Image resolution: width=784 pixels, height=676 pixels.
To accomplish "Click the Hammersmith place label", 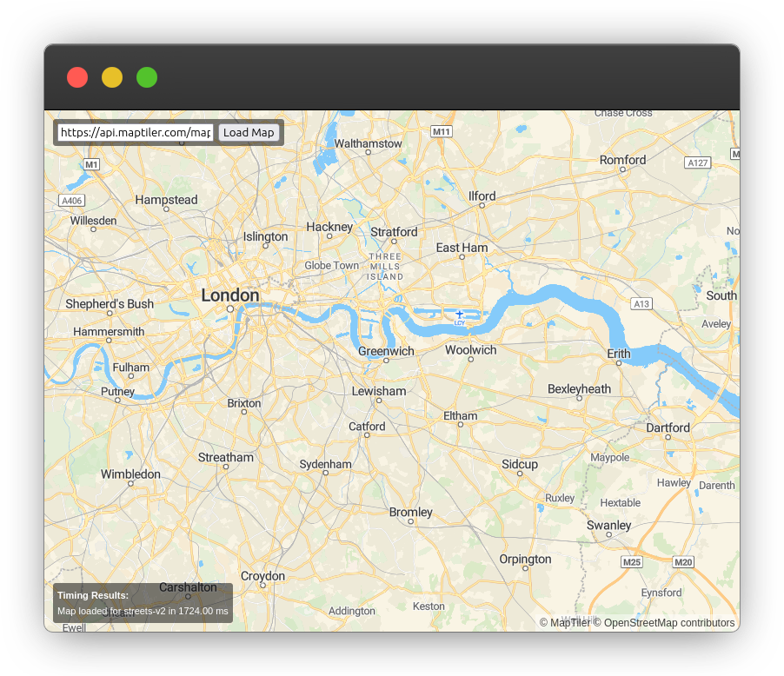I will pyautogui.click(x=109, y=332).
